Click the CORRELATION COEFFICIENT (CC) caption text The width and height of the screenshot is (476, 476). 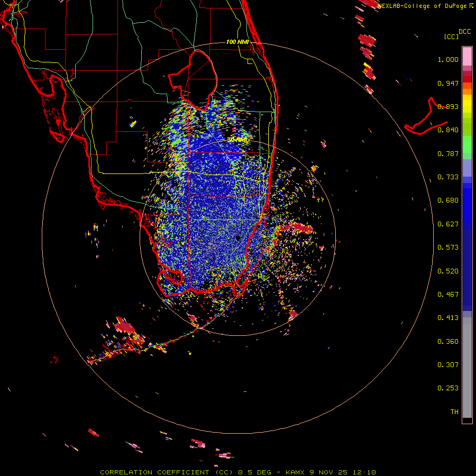point(167,472)
